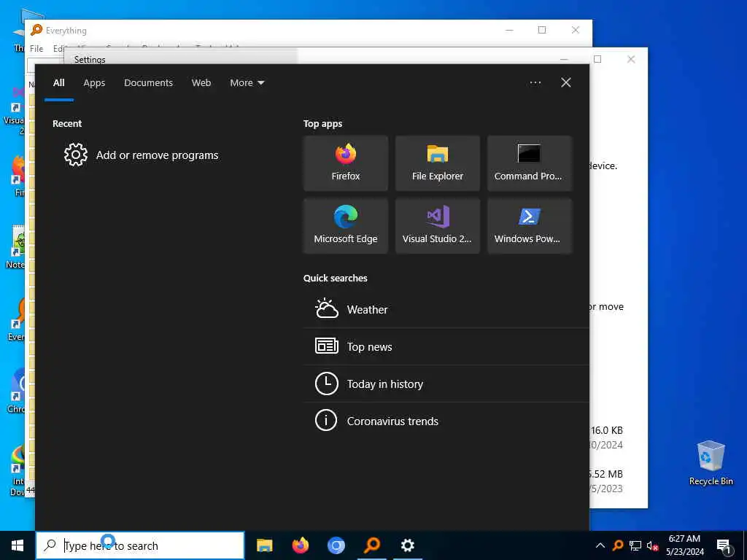Open Firefox from the taskbar

click(x=300, y=545)
